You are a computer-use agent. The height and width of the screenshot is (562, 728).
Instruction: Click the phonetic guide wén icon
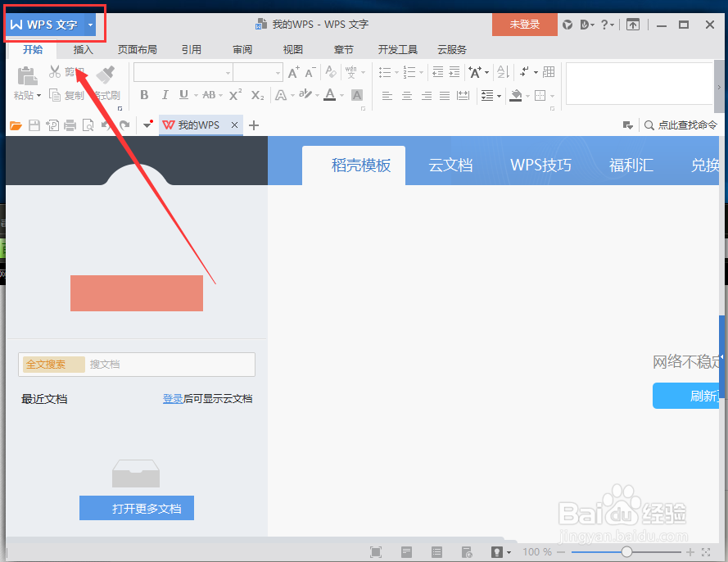(351, 72)
